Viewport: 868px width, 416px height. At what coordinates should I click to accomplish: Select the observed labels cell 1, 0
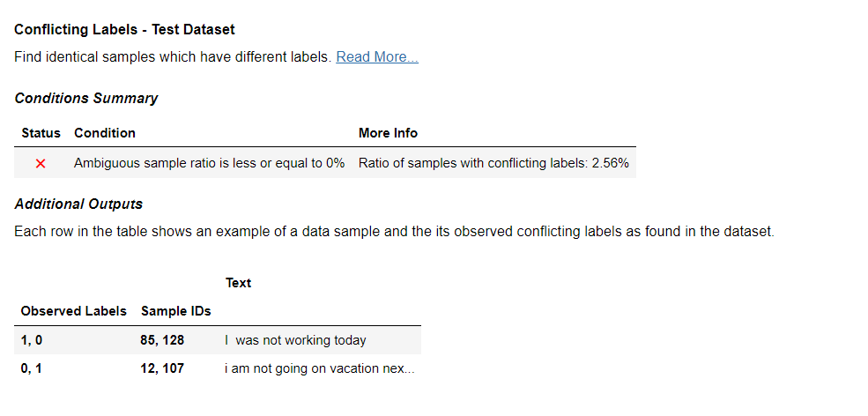31,340
